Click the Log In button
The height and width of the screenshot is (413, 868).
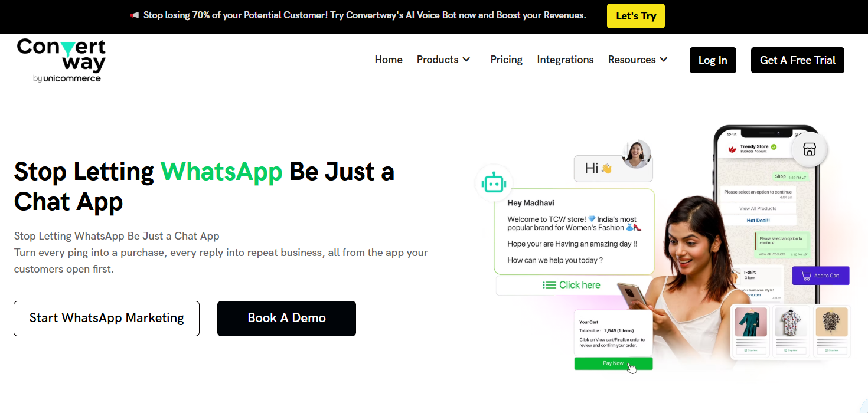(x=713, y=60)
